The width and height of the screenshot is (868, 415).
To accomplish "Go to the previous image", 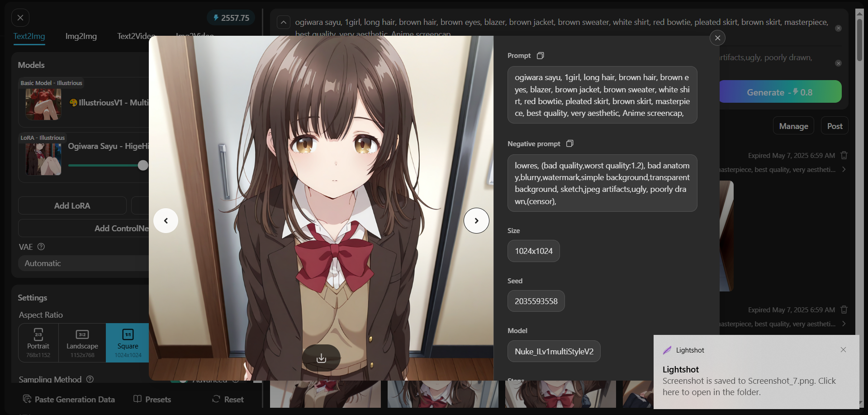I will [166, 220].
